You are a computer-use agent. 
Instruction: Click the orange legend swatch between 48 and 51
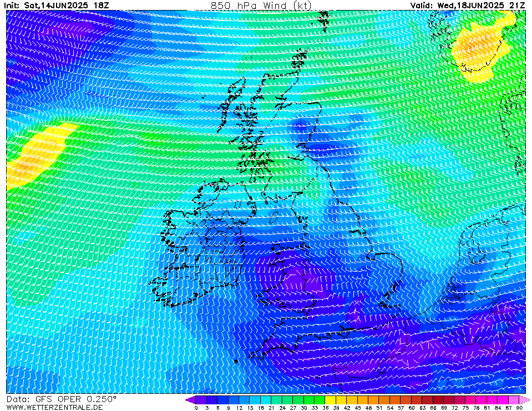click(x=373, y=400)
